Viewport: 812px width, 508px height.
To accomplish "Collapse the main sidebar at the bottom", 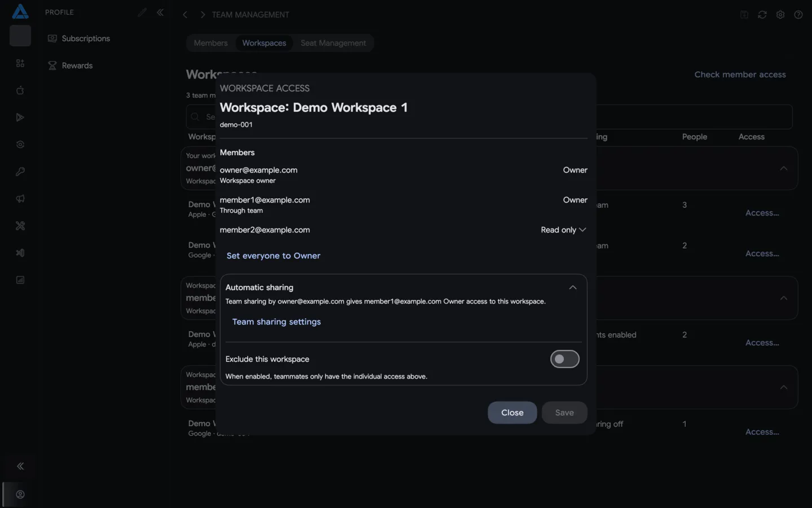I will pyautogui.click(x=20, y=466).
